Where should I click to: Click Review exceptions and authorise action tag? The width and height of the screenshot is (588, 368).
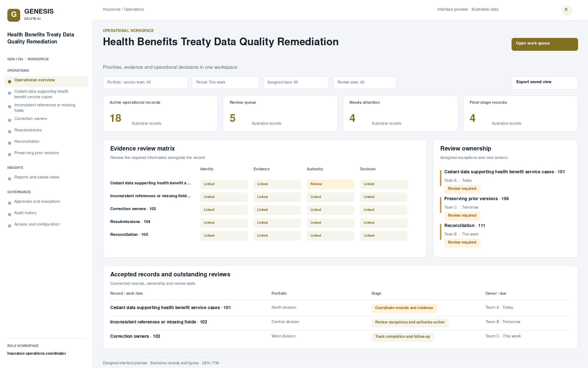(x=410, y=323)
